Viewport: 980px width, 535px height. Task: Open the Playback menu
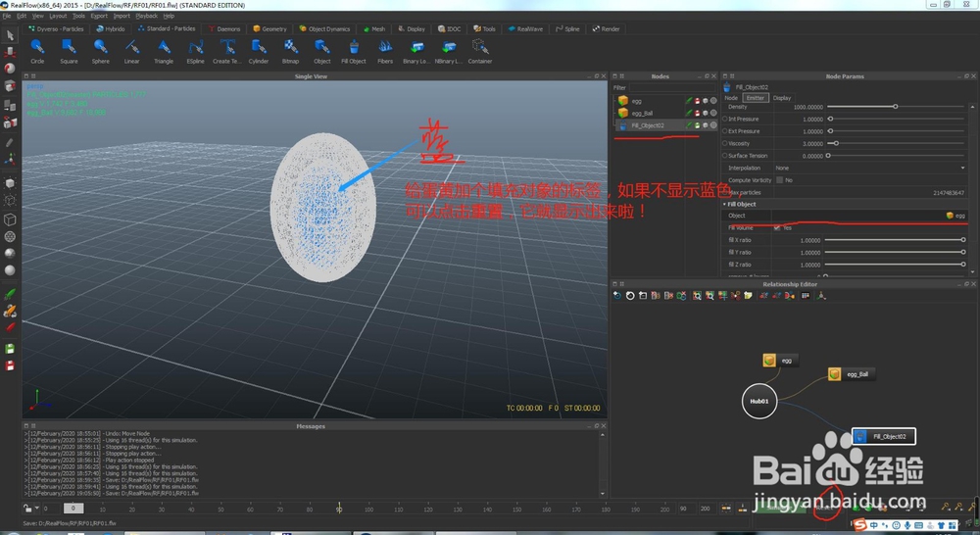(x=146, y=17)
